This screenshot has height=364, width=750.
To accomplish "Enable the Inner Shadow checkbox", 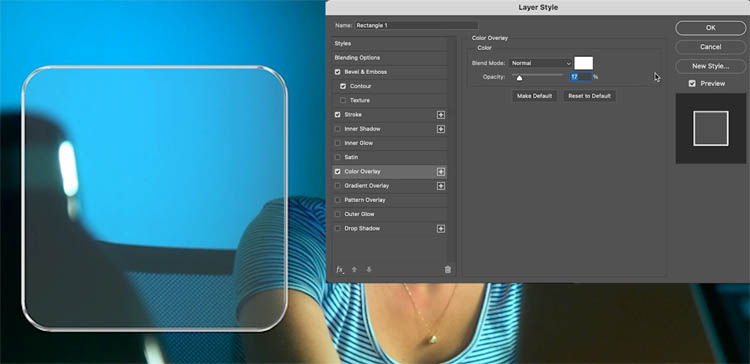I will pos(338,129).
